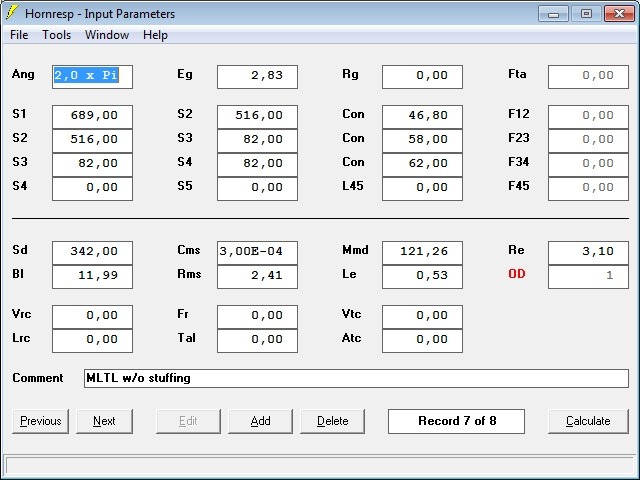Click the Fta input field
The height and width of the screenshot is (480, 640).
pos(588,77)
